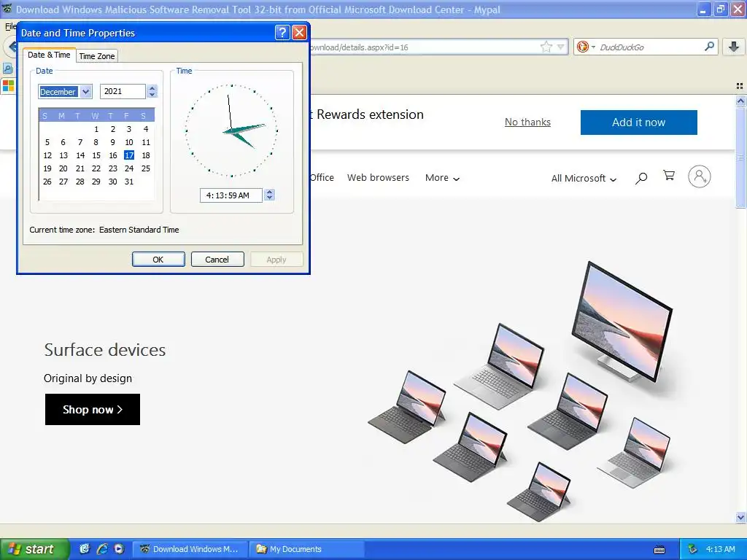
Task: Decrease time with the down spinner
Action: point(270,198)
